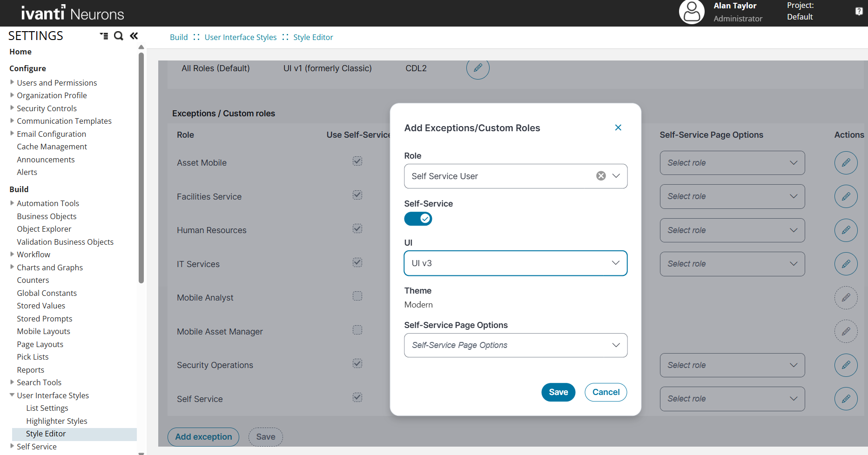Open the Self-Service Page Options dropdown
868x455 pixels.
(x=515, y=345)
